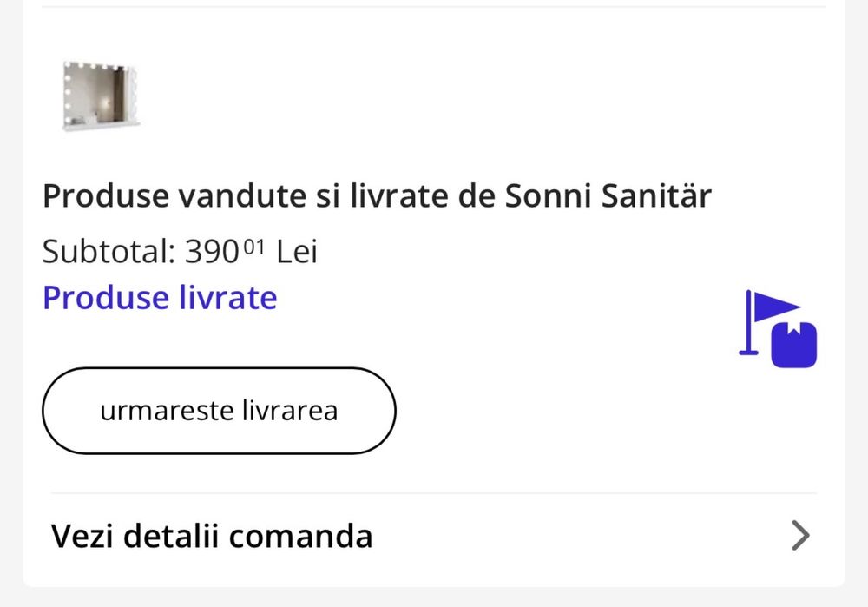Track delivery via the rounded outline button
The image size is (868, 607).
pyautogui.click(x=219, y=410)
